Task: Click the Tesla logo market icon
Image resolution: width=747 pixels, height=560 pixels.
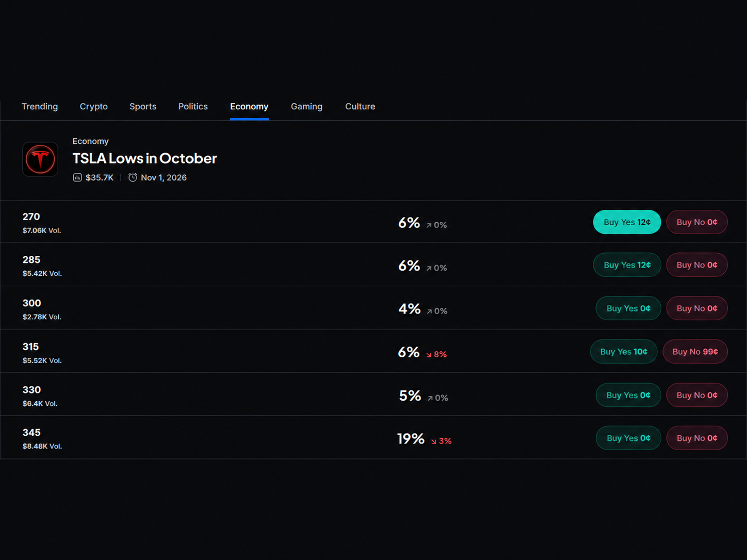Action: pos(40,159)
